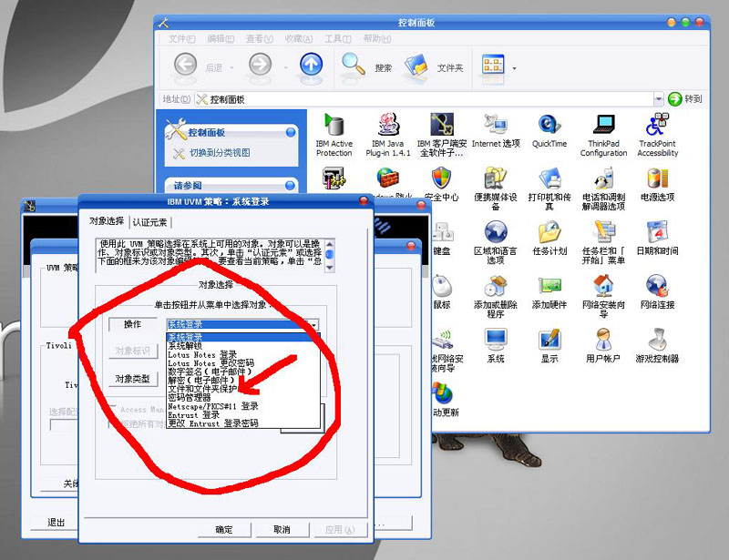Open 操作 combo box dropdown arrow
Image resolution: width=729 pixels, height=560 pixels.
[x=314, y=324]
